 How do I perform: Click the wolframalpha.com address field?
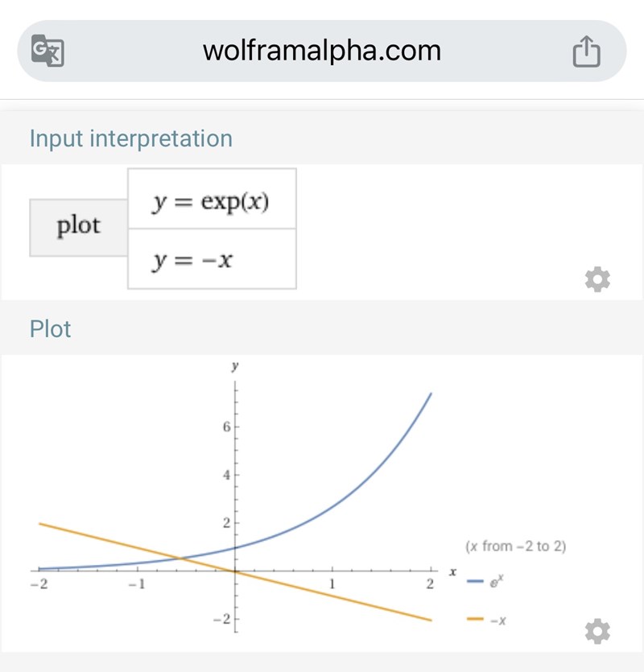pyautogui.click(x=322, y=52)
